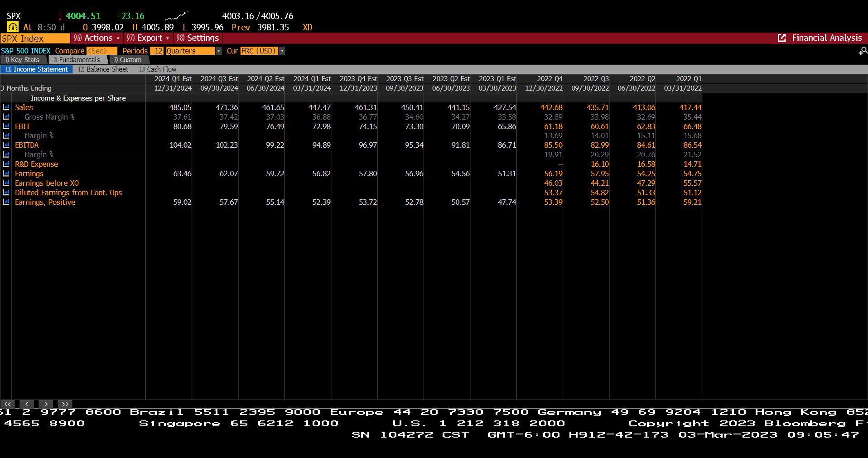This screenshot has width=868, height=458.
Task: Open chart icon for Earnings row
Action: tap(6, 174)
